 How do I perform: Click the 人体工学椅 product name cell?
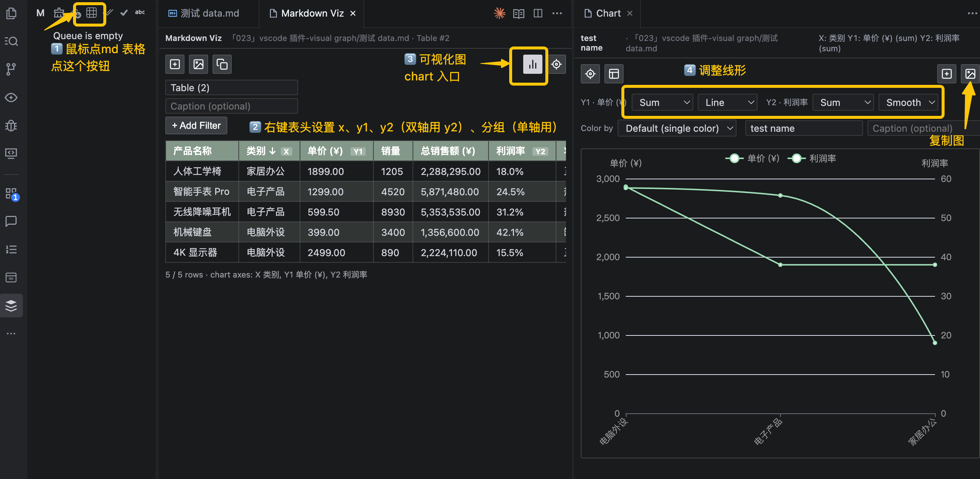pyautogui.click(x=202, y=172)
